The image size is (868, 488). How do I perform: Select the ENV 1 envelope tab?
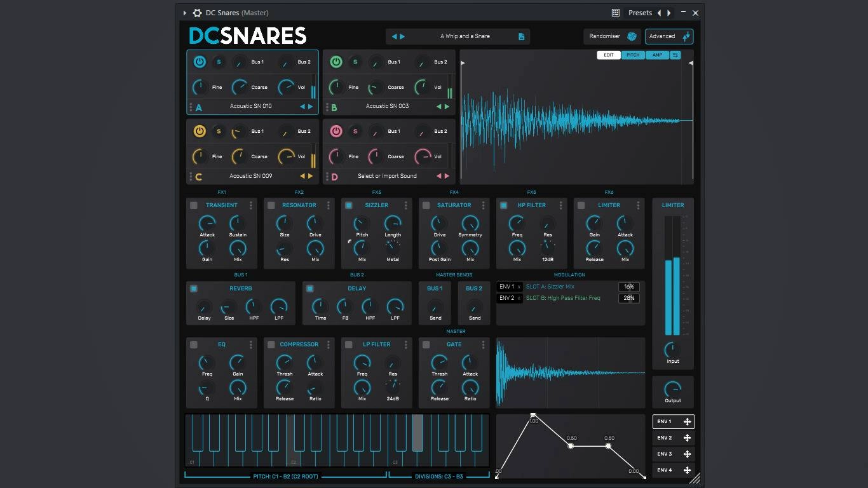[x=673, y=421]
